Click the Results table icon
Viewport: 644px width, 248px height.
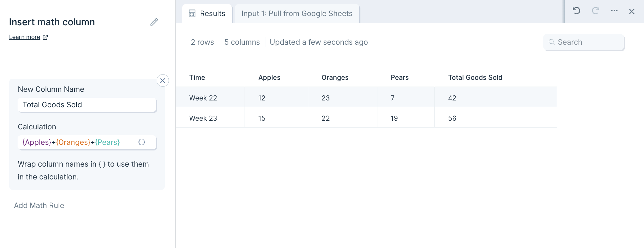click(192, 13)
